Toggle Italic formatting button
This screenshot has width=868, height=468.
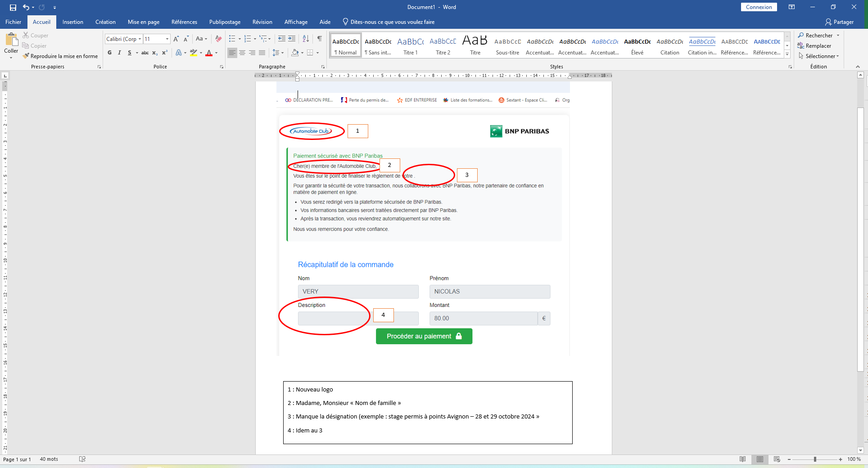[119, 53]
